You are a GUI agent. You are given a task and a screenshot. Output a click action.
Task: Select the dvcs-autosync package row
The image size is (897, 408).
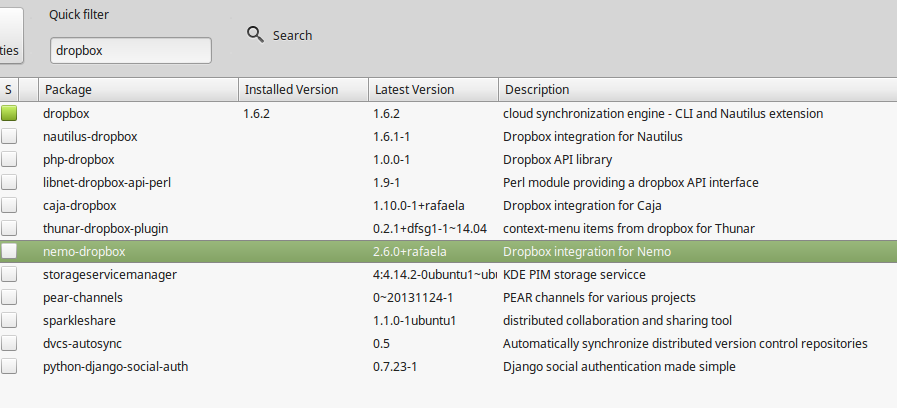point(448,343)
